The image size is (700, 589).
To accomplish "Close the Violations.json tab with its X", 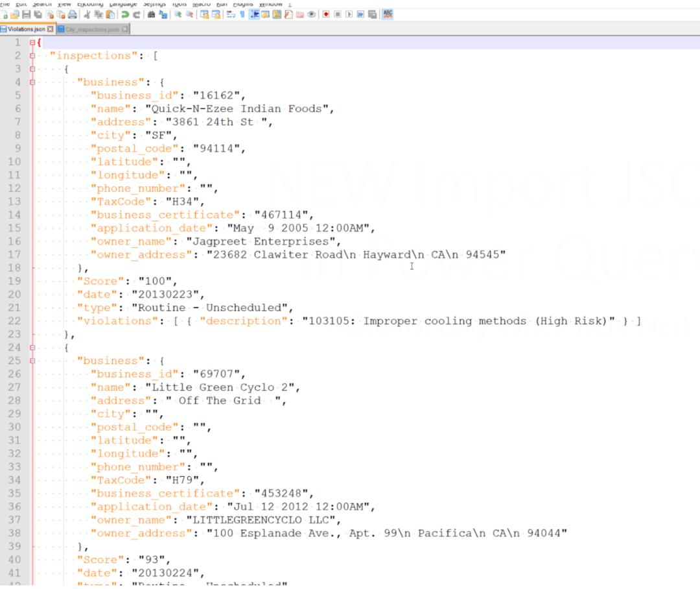I will pos(51,30).
